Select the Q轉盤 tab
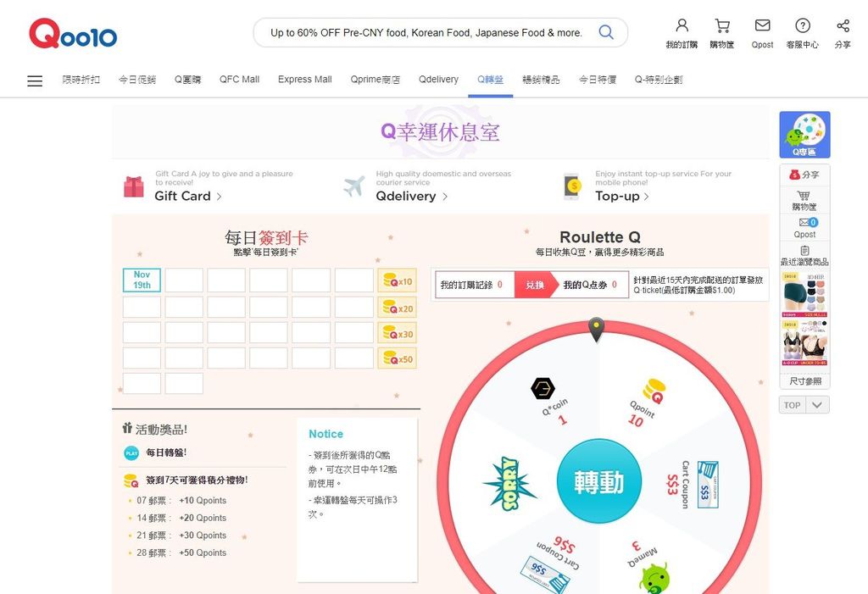 coord(491,80)
